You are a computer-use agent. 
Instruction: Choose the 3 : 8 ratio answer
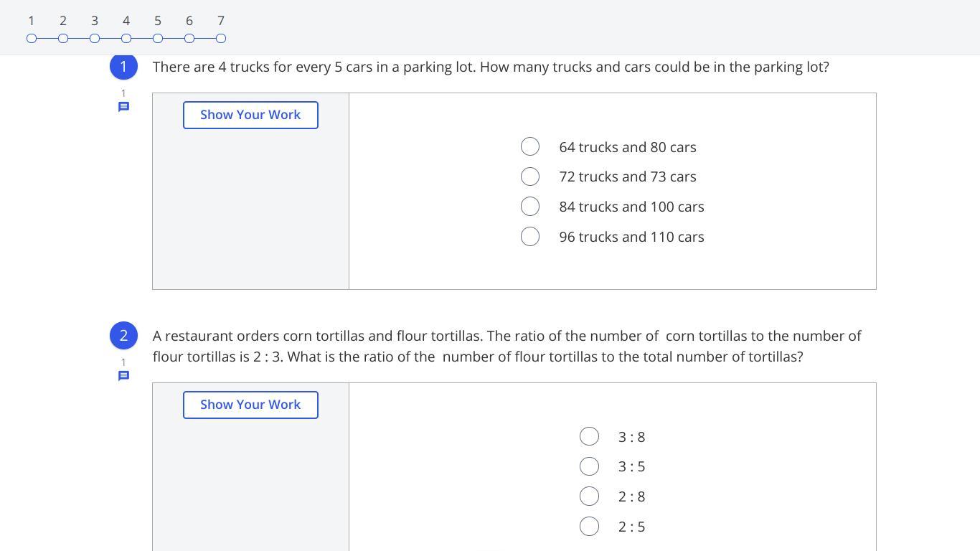click(x=589, y=437)
